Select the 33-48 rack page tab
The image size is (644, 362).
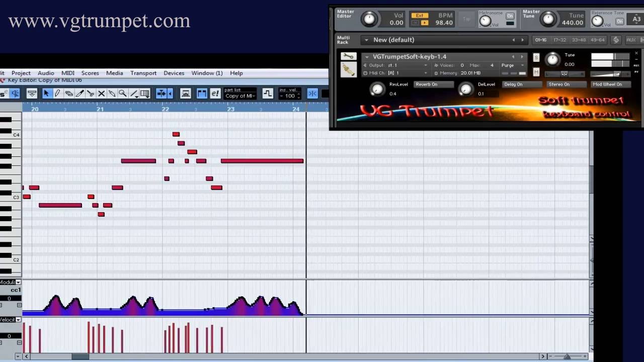point(579,40)
